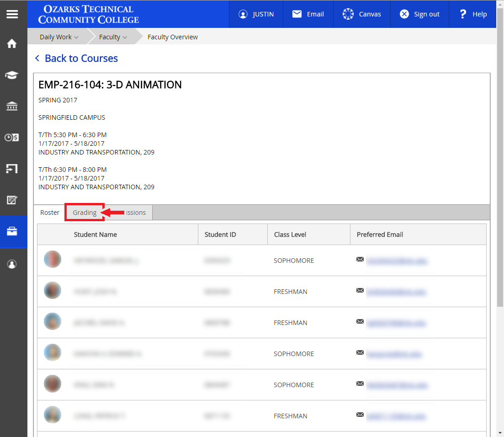Click Student Name column header
Viewport: 504px width, 437px height.
point(95,234)
